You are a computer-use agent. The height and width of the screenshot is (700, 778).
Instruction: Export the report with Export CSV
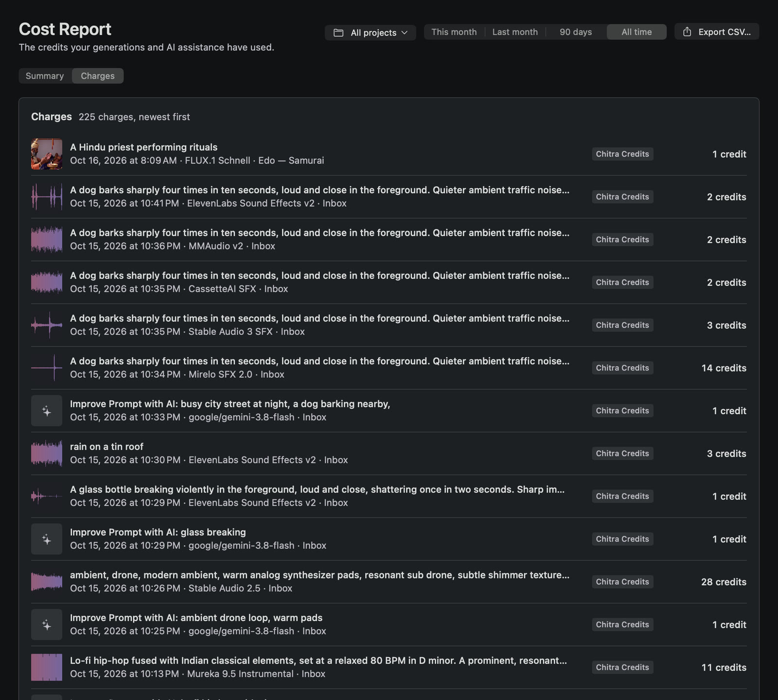click(x=717, y=32)
